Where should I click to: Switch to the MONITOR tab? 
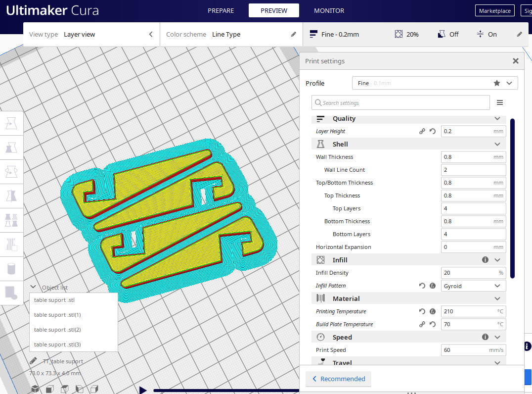(329, 11)
